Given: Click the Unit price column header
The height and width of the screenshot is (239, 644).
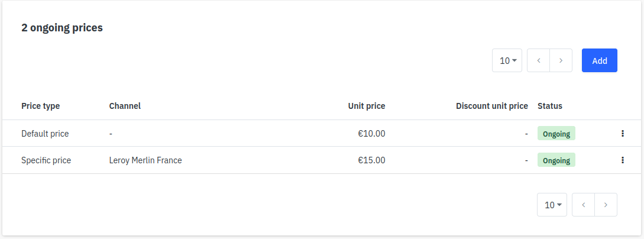Looking at the screenshot, I should 366,106.
